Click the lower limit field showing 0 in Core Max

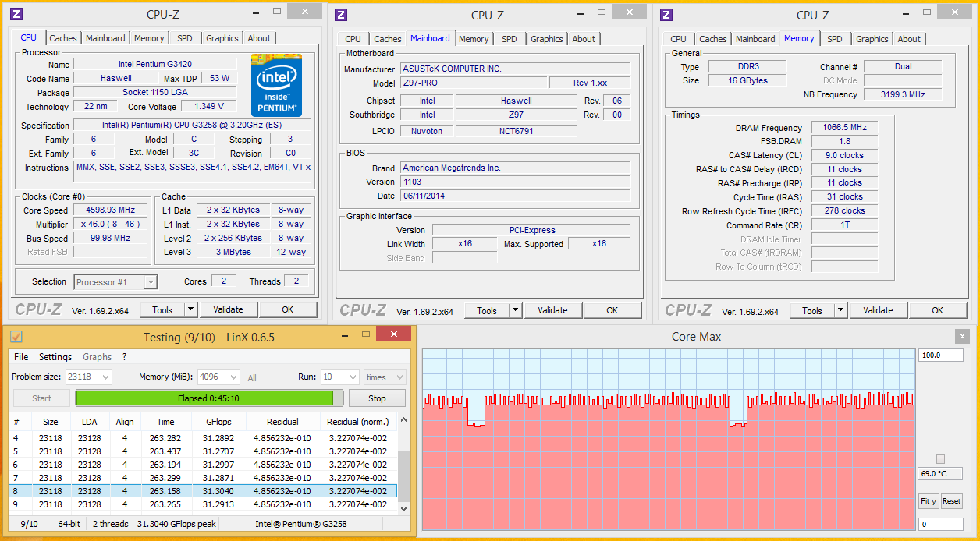[x=940, y=525]
